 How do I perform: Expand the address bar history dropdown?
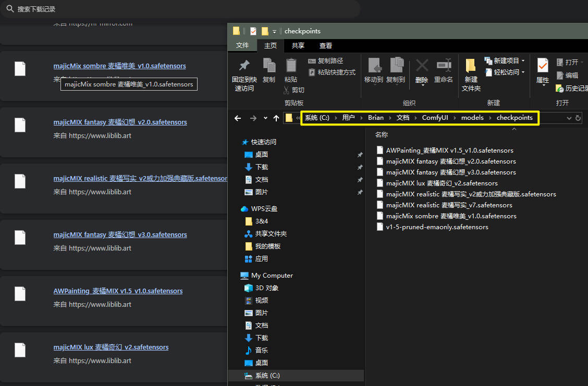[569, 118]
